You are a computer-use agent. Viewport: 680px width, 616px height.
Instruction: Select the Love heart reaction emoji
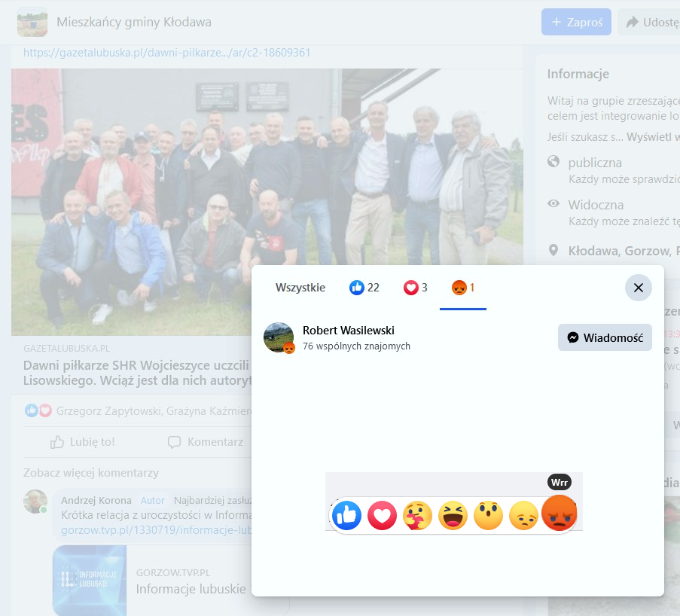(x=382, y=515)
